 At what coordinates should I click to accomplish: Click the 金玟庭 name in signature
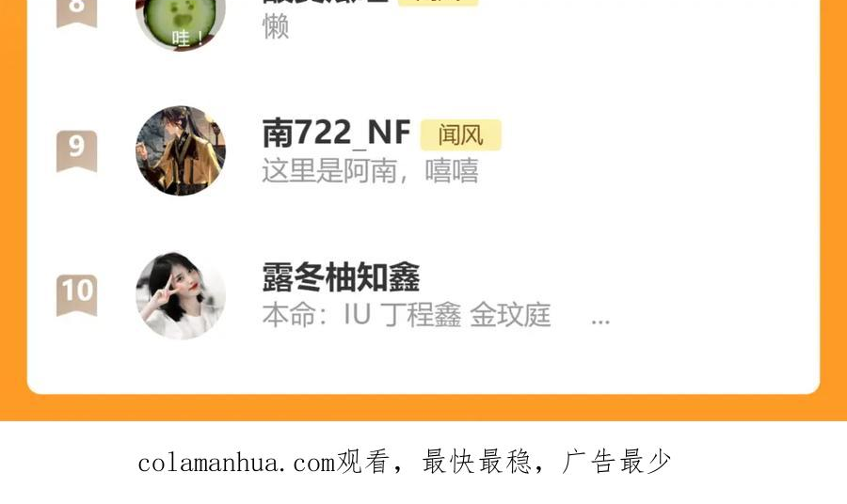pos(510,315)
